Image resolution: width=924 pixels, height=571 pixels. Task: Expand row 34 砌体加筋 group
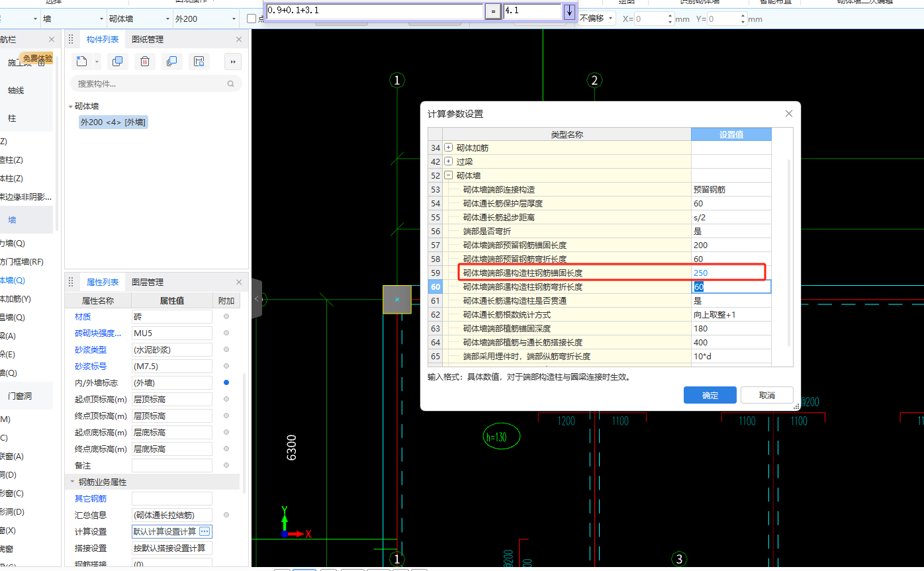click(x=448, y=148)
